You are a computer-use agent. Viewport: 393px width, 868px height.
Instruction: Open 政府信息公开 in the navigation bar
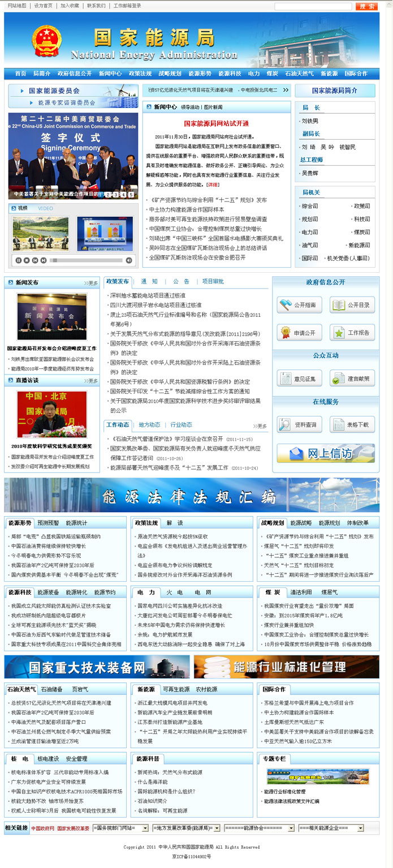pos(75,74)
